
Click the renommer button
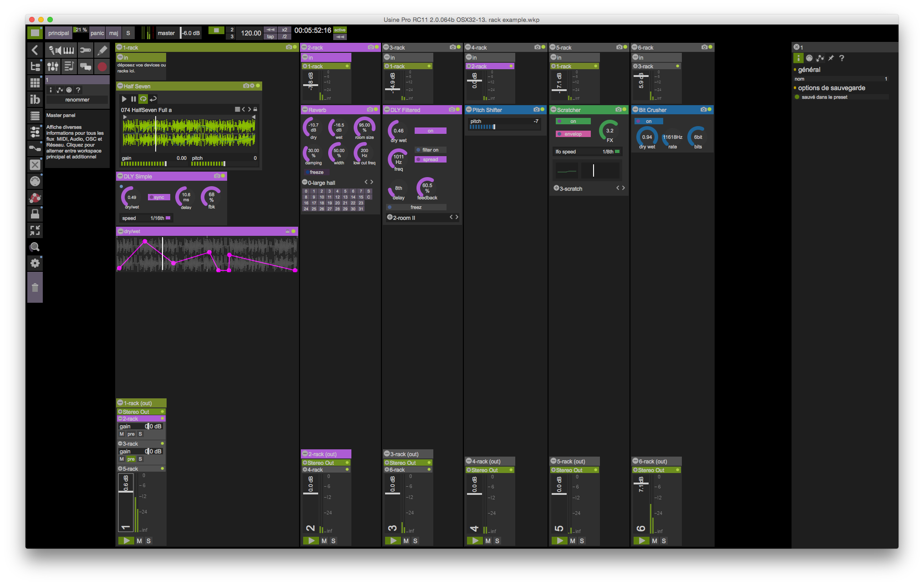pyautogui.click(x=76, y=100)
